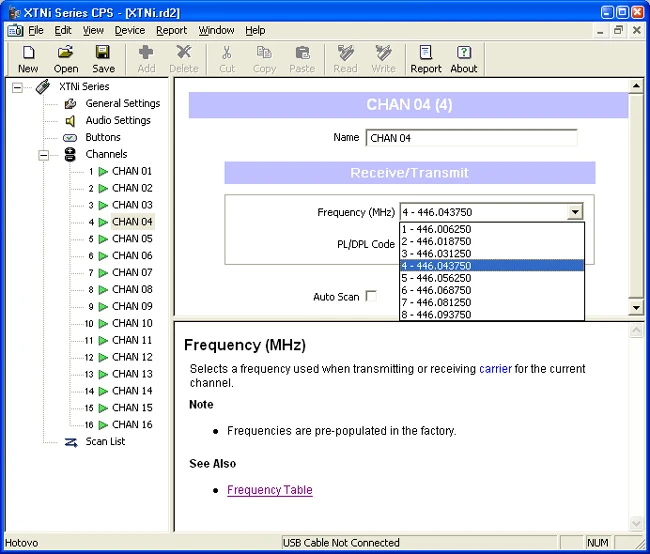Follow the Frequency Table link
Viewport: 650px width, 554px height.
tap(269, 490)
